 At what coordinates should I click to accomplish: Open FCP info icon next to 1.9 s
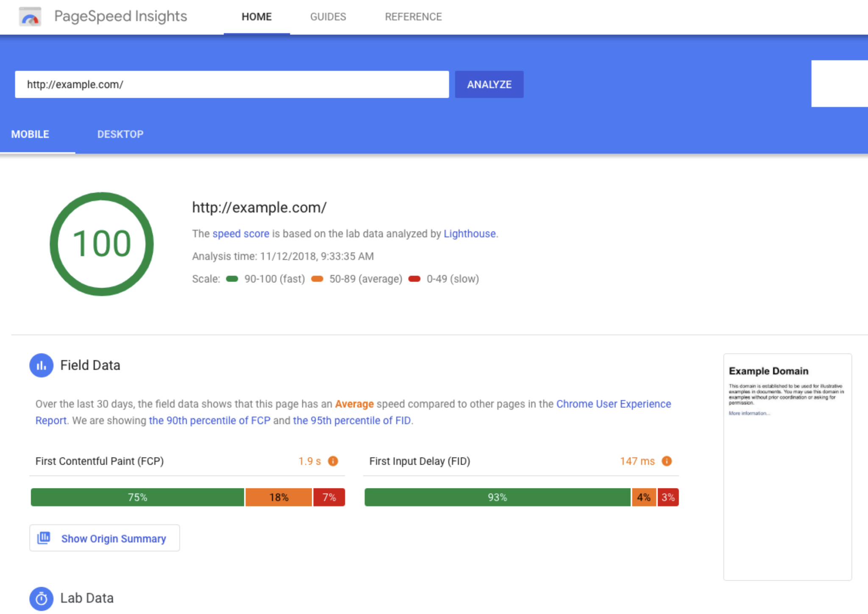[333, 461]
